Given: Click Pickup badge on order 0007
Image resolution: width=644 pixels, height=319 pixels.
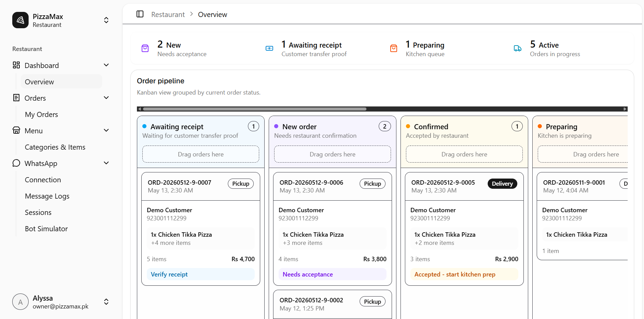Looking at the screenshot, I should tap(241, 184).
